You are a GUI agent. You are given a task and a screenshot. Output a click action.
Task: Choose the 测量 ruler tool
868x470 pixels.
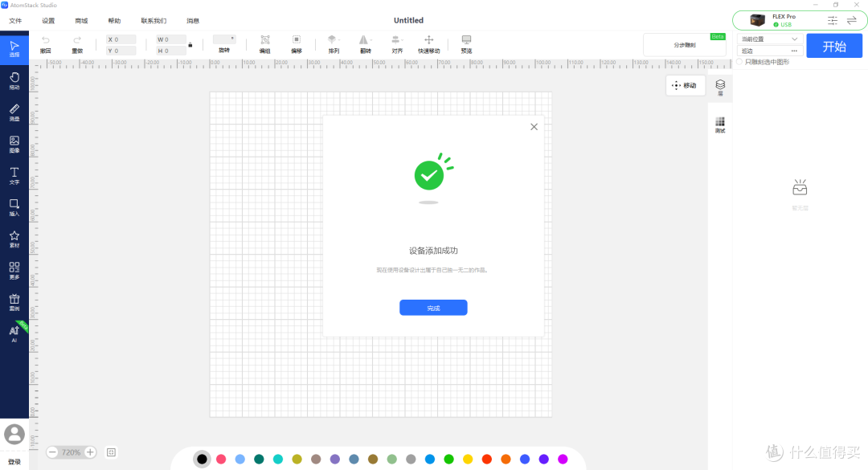[x=14, y=112]
